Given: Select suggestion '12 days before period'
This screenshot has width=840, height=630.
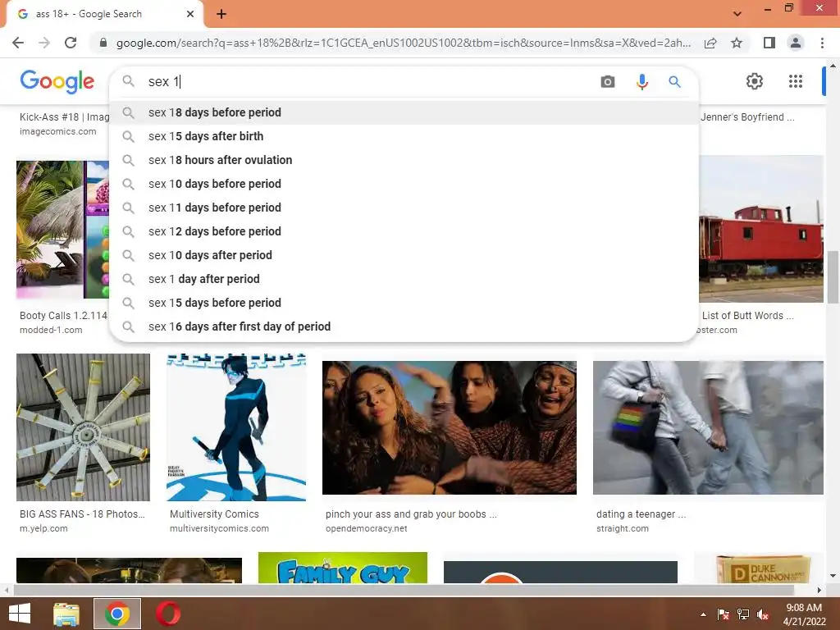Looking at the screenshot, I should click(x=404, y=231).
